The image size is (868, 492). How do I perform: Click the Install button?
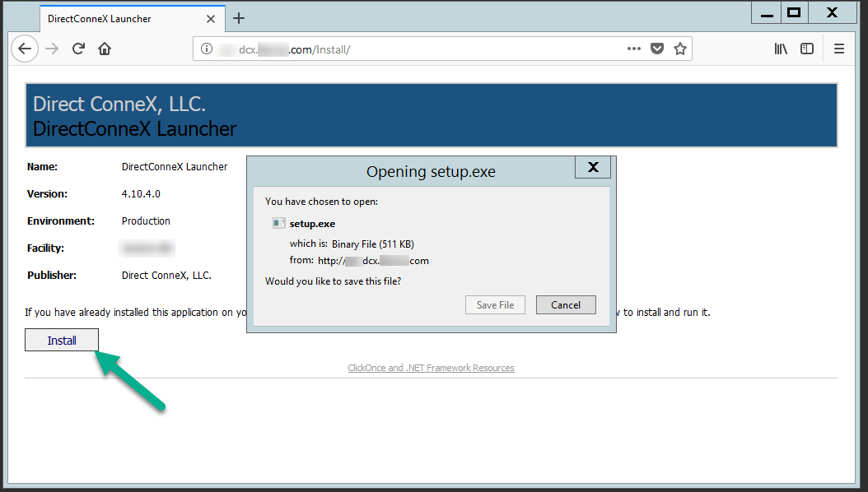62,340
